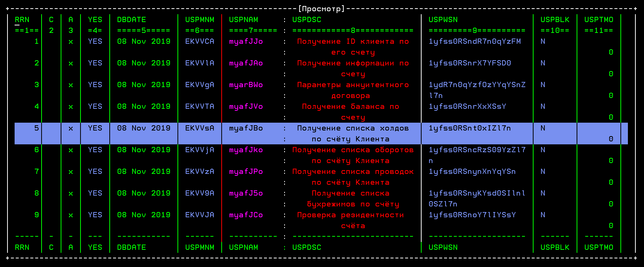Select the USPWSN footer label at bottom

click(443, 248)
